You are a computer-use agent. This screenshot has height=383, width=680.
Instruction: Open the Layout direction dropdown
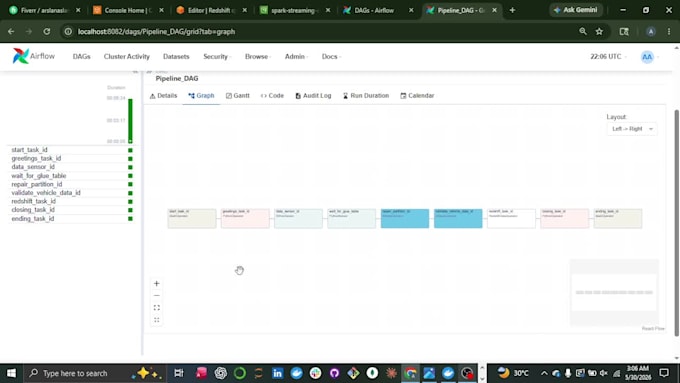(x=632, y=129)
